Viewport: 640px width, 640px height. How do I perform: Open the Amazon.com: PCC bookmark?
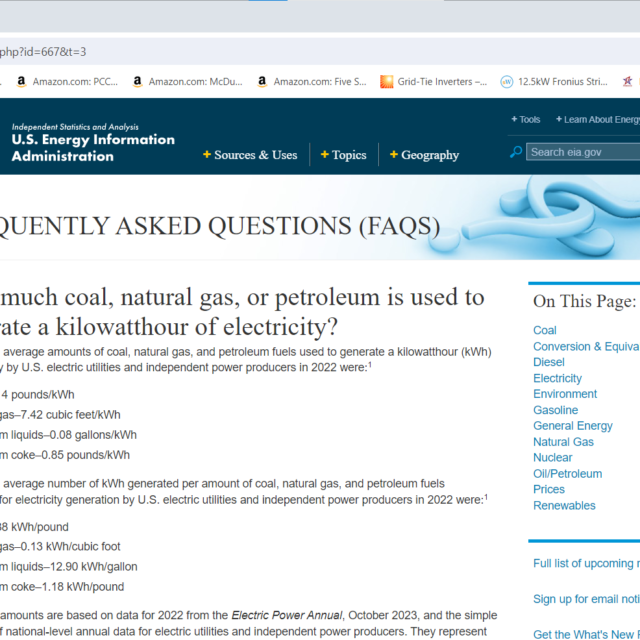pos(67,82)
